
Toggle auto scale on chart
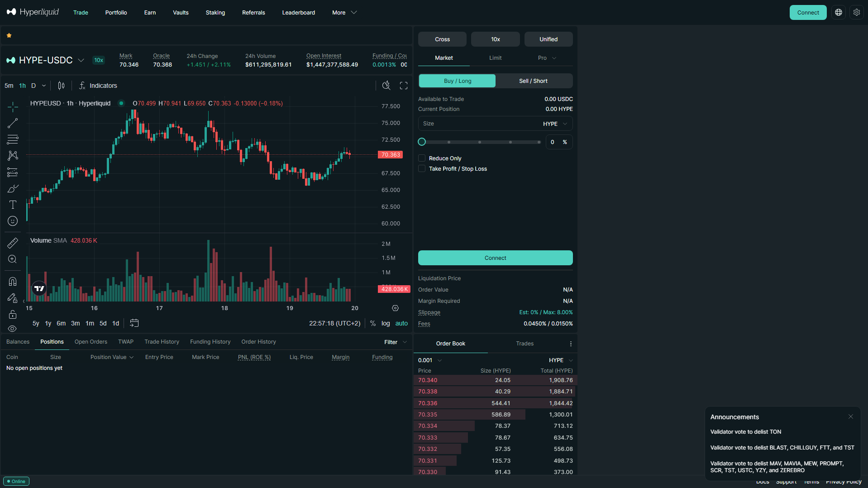click(x=401, y=323)
